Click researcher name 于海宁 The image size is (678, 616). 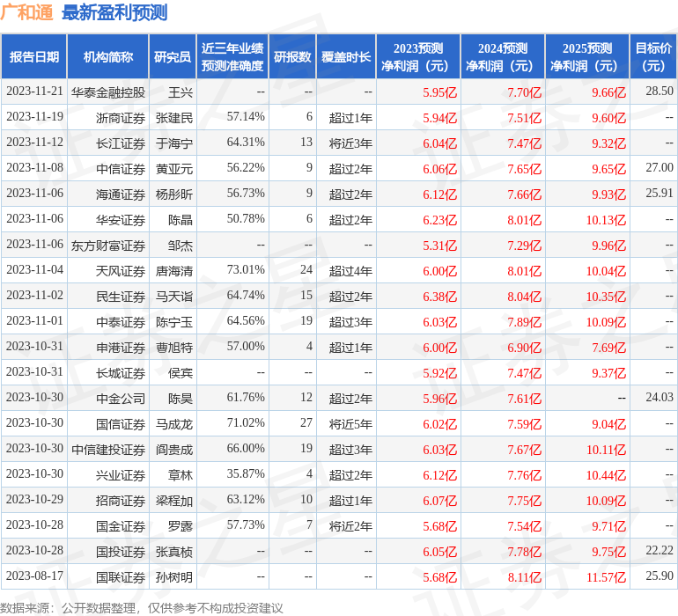coord(174,143)
